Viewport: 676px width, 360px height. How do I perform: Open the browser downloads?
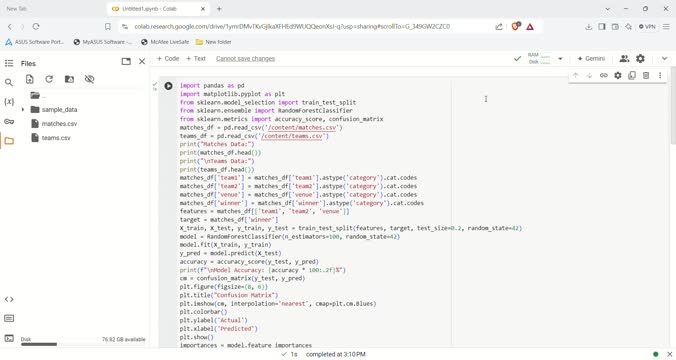588,27
